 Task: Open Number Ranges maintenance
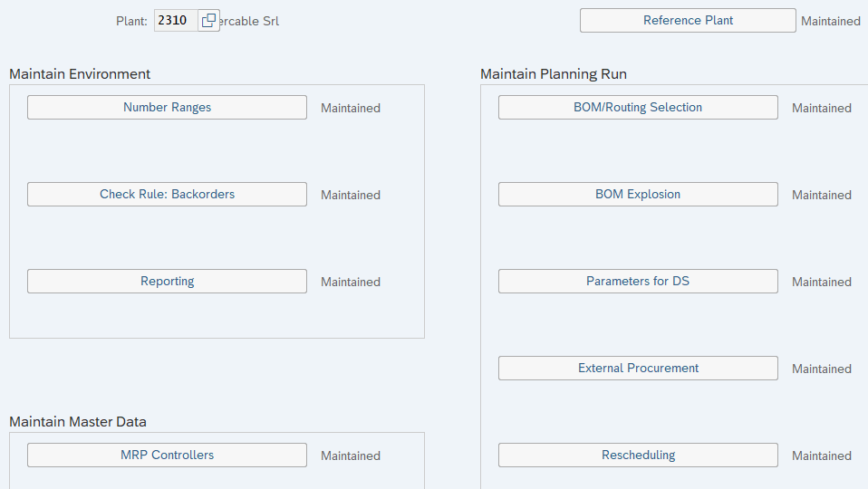click(167, 108)
